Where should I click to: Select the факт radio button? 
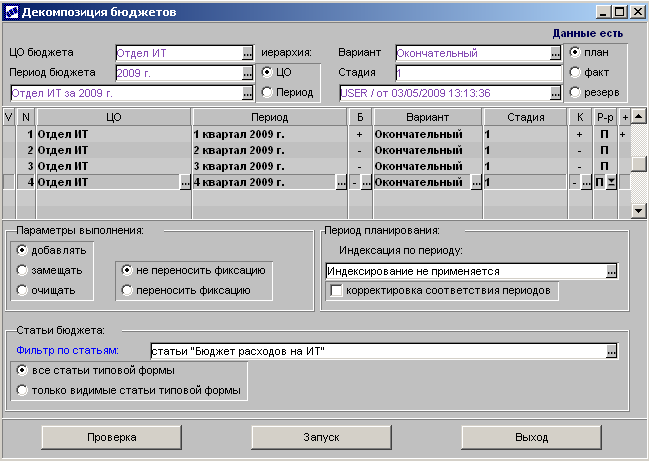[574, 72]
